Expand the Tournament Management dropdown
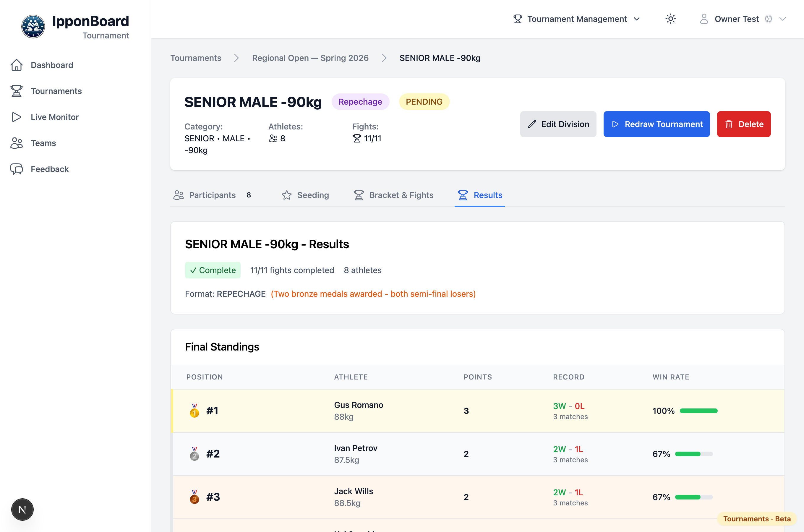This screenshot has height=532, width=804. pyautogui.click(x=576, y=19)
